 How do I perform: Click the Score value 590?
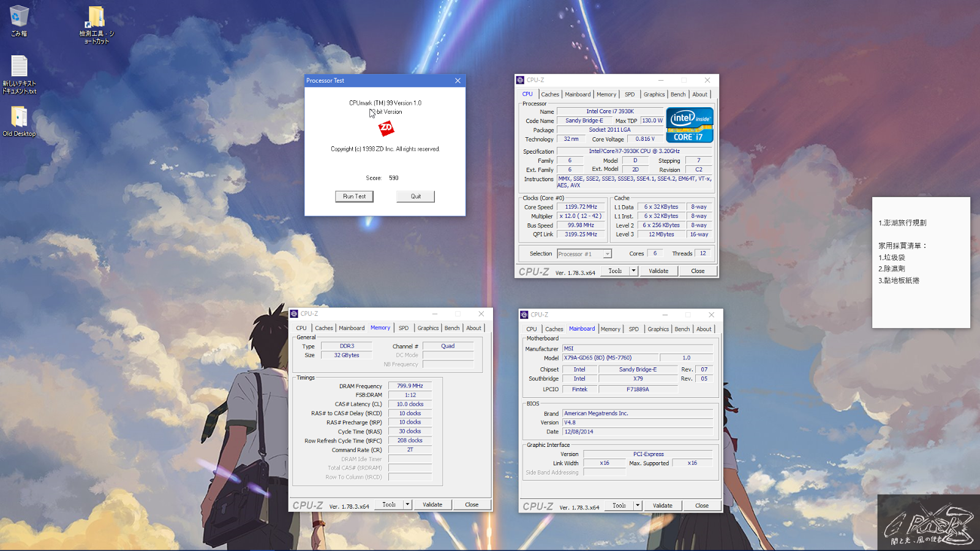click(394, 178)
